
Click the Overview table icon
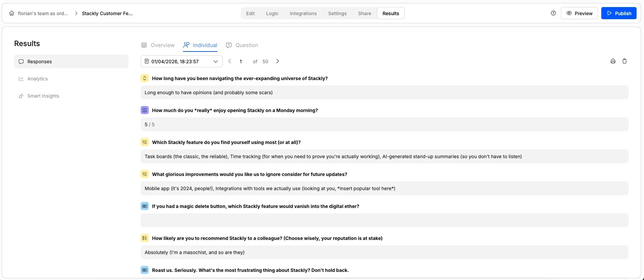(x=144, y=45)
